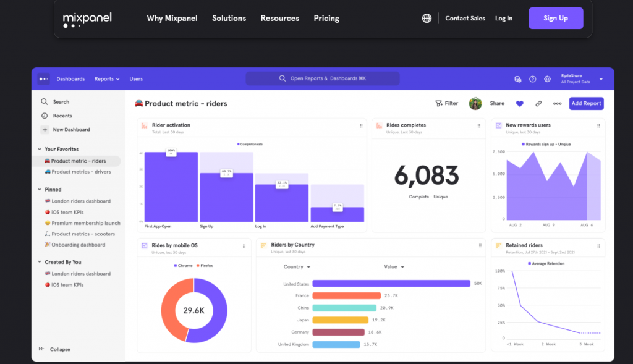
Task: Click the Collapse sidebar arrow icon
Action: pos(41,349)
